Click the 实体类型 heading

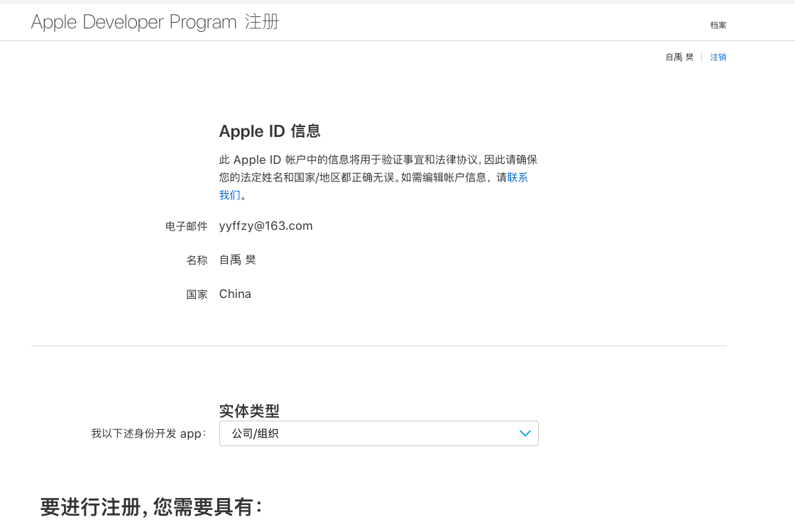[x=249, y=411]
